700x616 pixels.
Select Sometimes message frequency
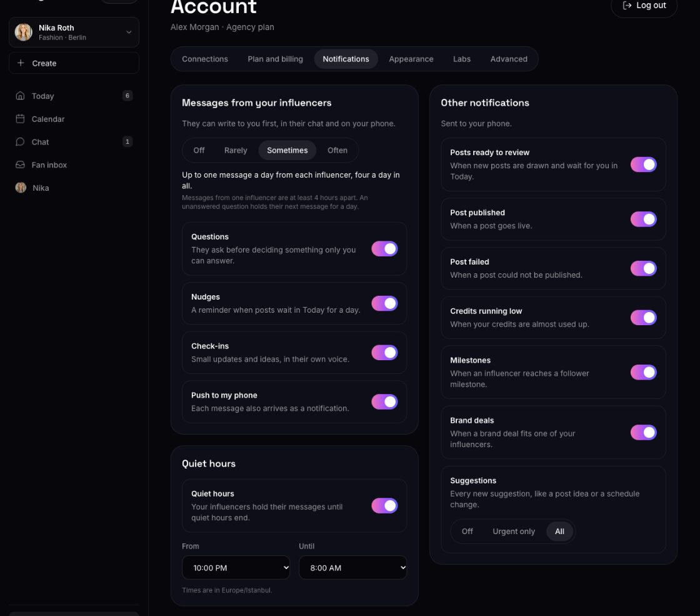pyautogui.click(x=287, y=151)
